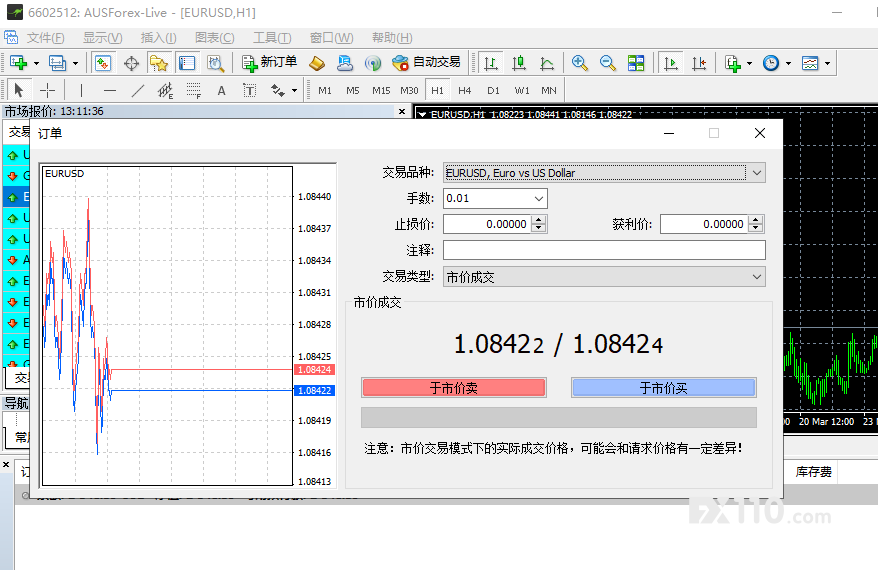Click the blue 于市价买 buy button

(664, 387)
